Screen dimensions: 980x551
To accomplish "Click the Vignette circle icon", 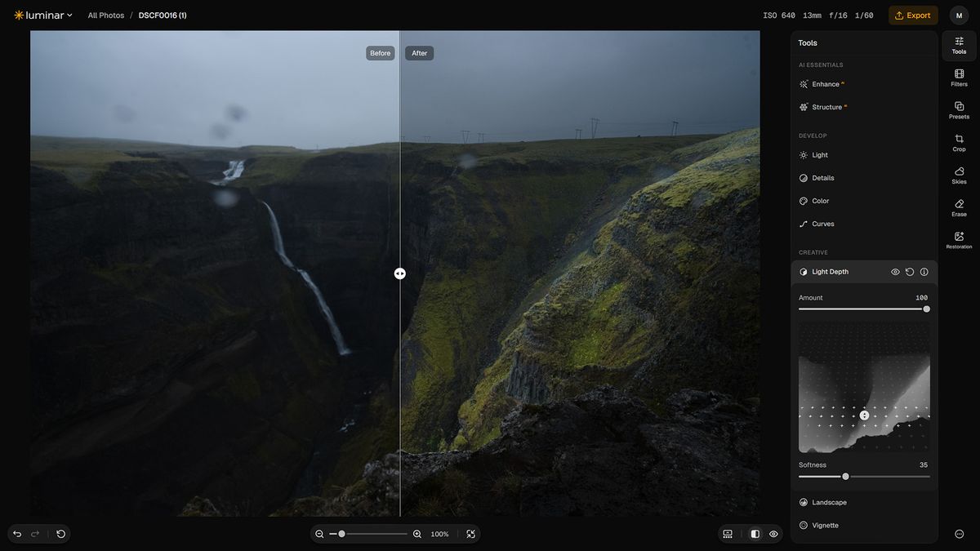I will pos(804,525).
